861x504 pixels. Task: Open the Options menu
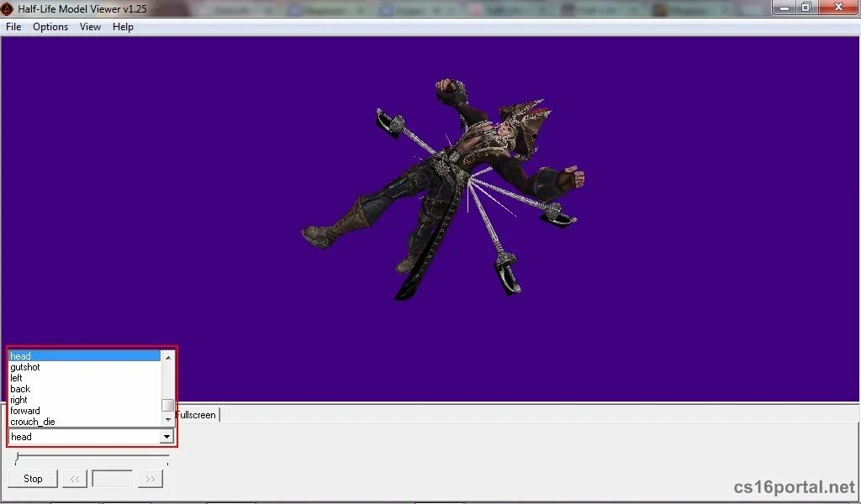[x=50, y=27]
